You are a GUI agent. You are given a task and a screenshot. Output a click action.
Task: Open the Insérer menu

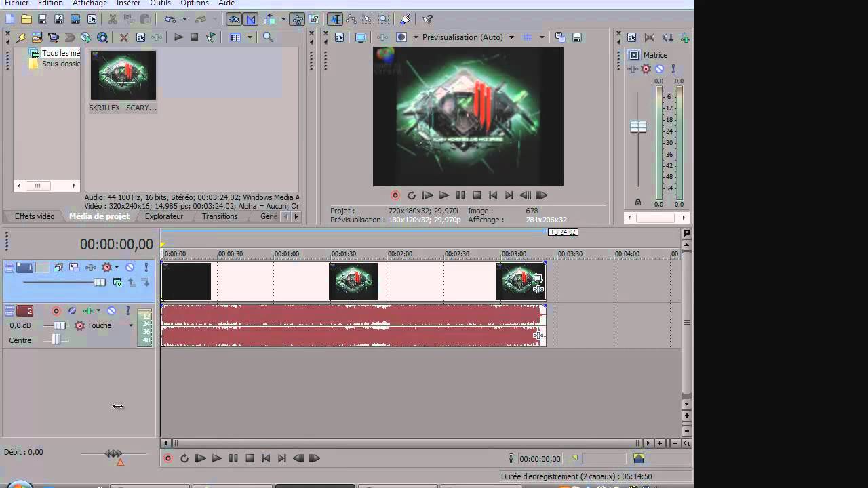128,3
